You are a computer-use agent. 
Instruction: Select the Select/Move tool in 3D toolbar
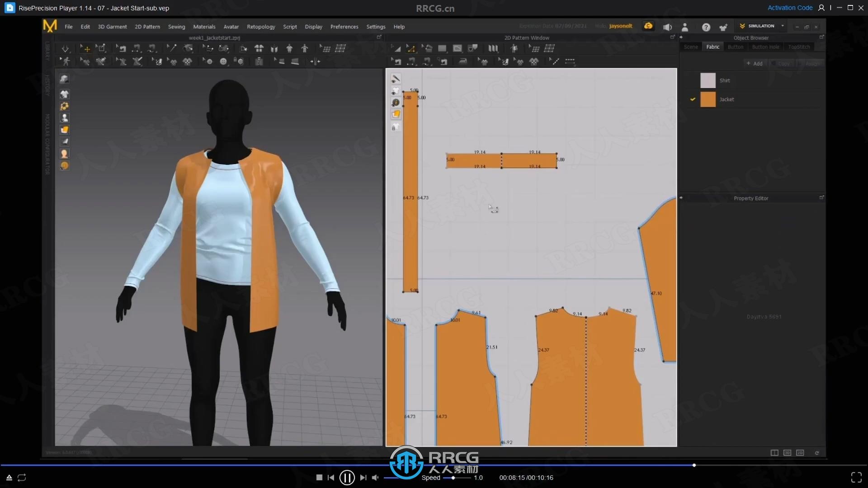85,48
